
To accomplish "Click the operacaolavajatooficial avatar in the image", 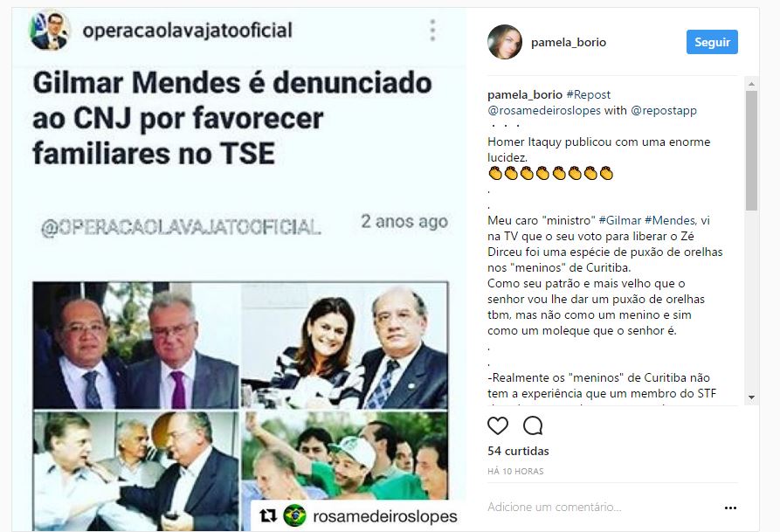I will coord(49,31).
